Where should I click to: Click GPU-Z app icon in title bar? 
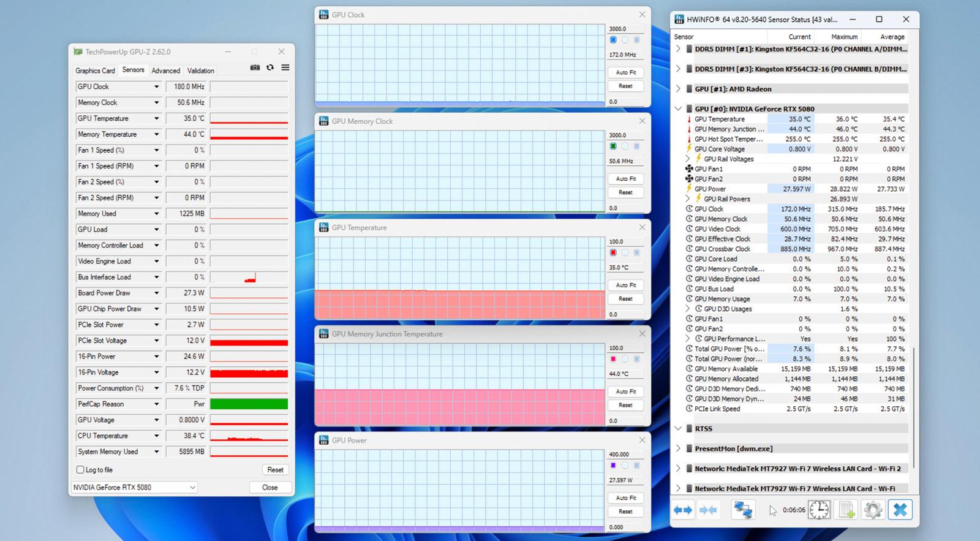pyautogui.click(x=78, y=52)
